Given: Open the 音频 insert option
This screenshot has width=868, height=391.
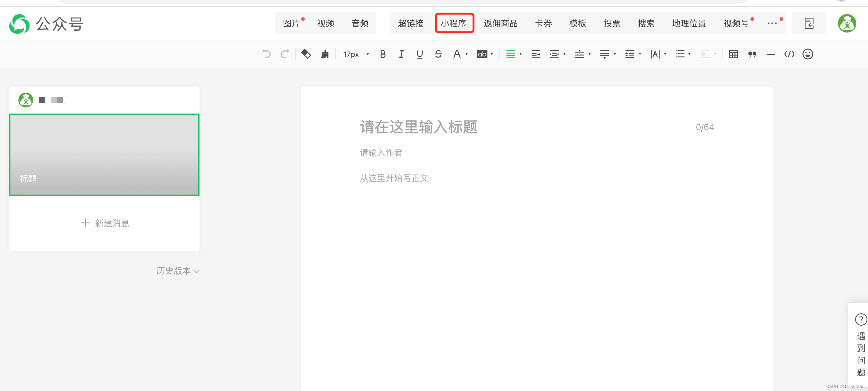Looking at the screenshot, I should pos(360,23).
